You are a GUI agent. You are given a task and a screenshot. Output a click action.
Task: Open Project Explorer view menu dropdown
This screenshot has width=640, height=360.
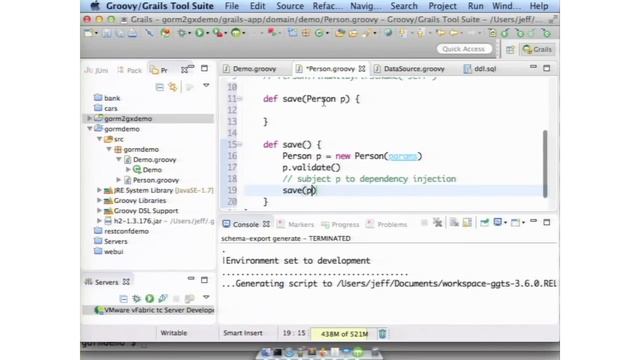coord(206,86)
